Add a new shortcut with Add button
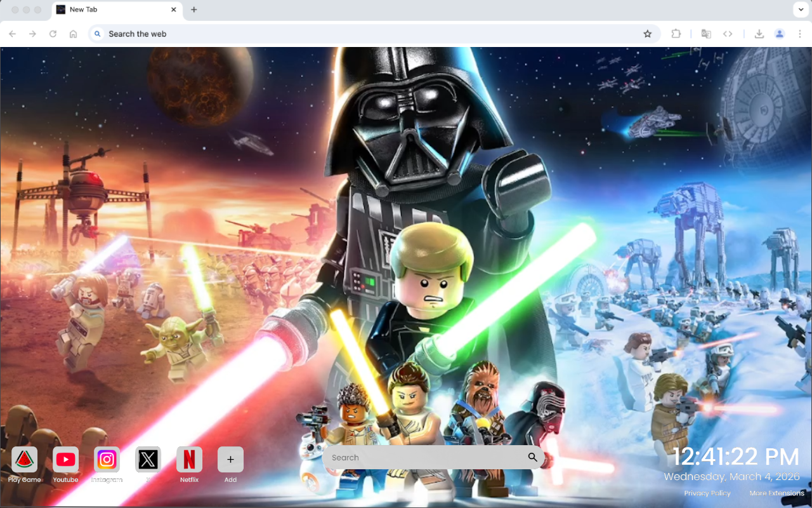 click(x=230, y=460)
